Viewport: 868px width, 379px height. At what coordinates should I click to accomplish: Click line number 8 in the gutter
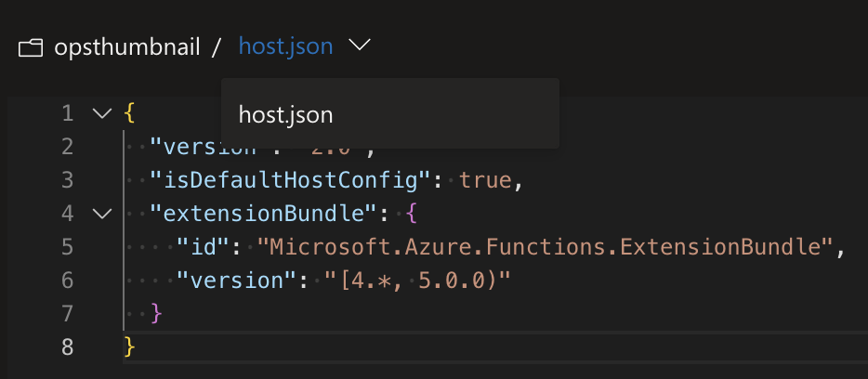[x=68, y=347]
